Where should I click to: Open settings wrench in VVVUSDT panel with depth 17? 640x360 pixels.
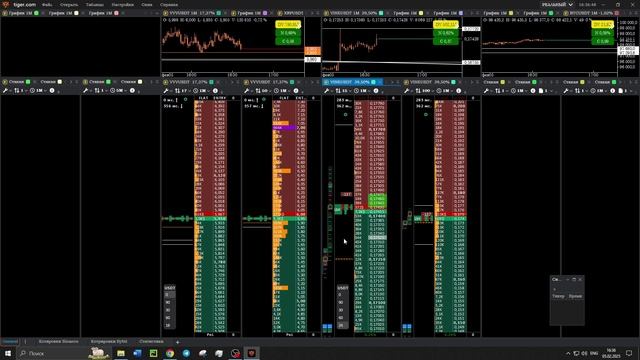pos(166,91)
